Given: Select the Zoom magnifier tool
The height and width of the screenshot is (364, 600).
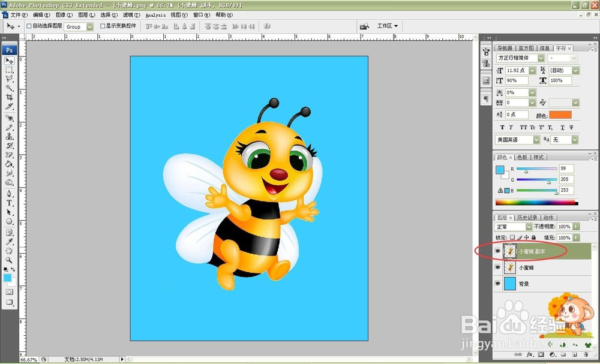Looking at the screenshot, I should [10, 260].
